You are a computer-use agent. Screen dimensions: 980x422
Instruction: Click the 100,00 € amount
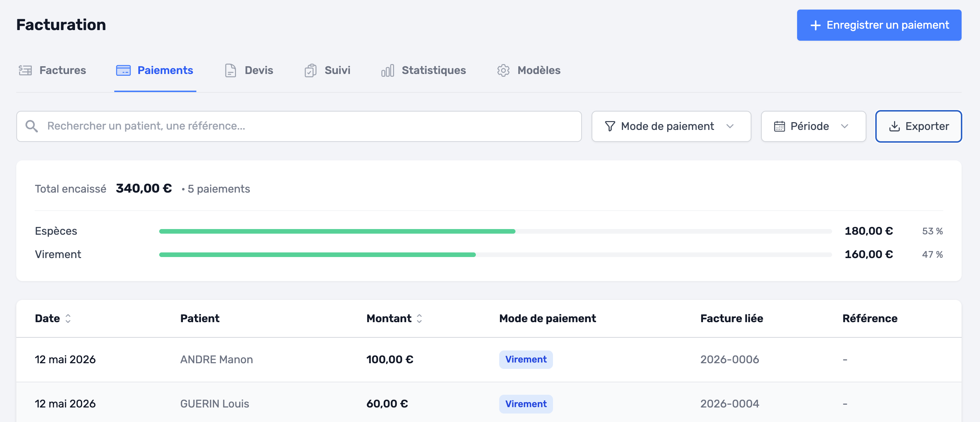[390, 360]
